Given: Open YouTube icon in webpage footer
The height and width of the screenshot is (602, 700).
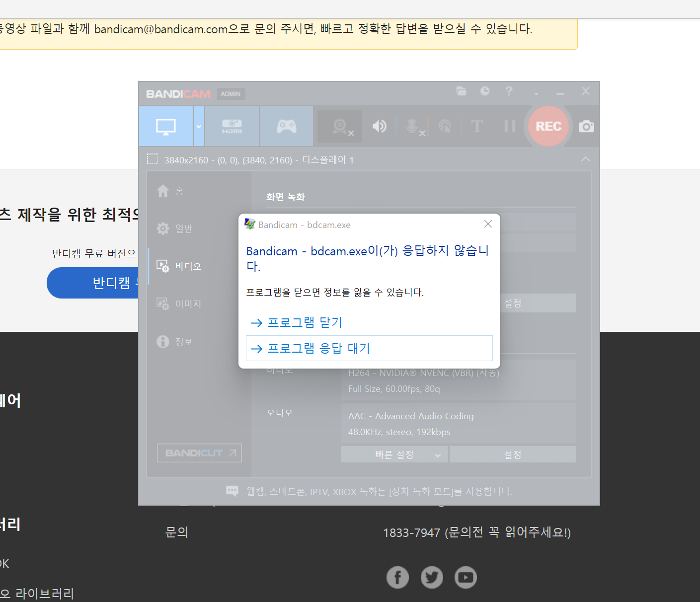Looking at the screenshot, I should 466,577.
